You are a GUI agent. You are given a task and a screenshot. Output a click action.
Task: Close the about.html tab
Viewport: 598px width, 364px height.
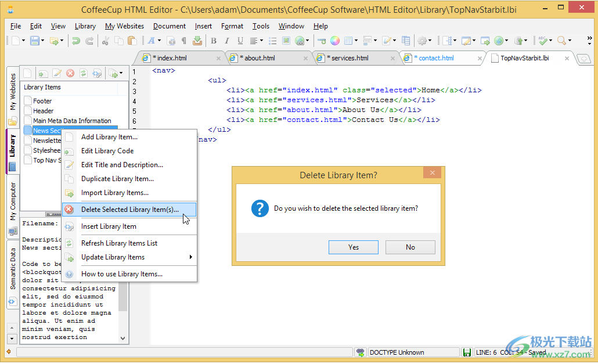pyautogui.click(x=305, y=58)
